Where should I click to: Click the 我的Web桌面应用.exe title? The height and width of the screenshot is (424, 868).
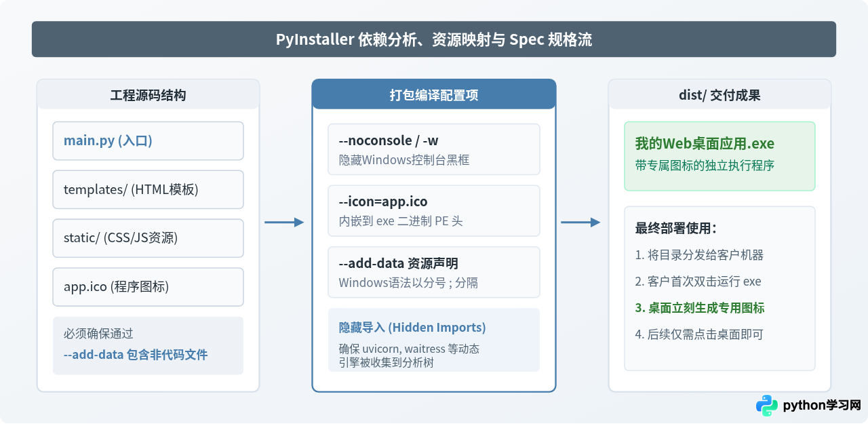click(705, 144)
